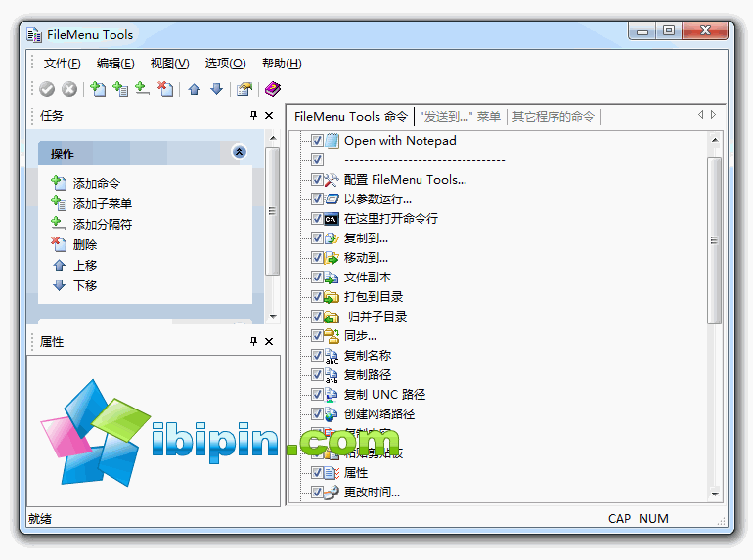The image size is (753, 560).
Task: Click the 上移 link
Action: (x=85, y=266)
